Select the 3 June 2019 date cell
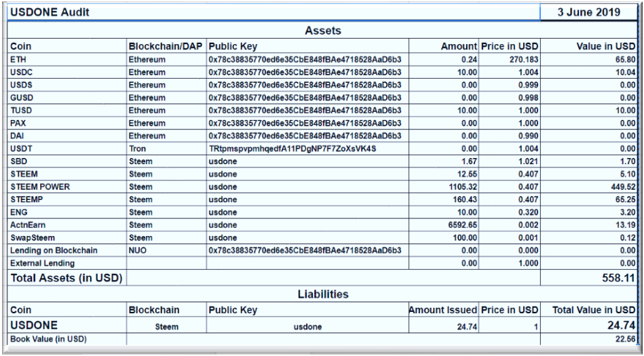 coord(588,12)
